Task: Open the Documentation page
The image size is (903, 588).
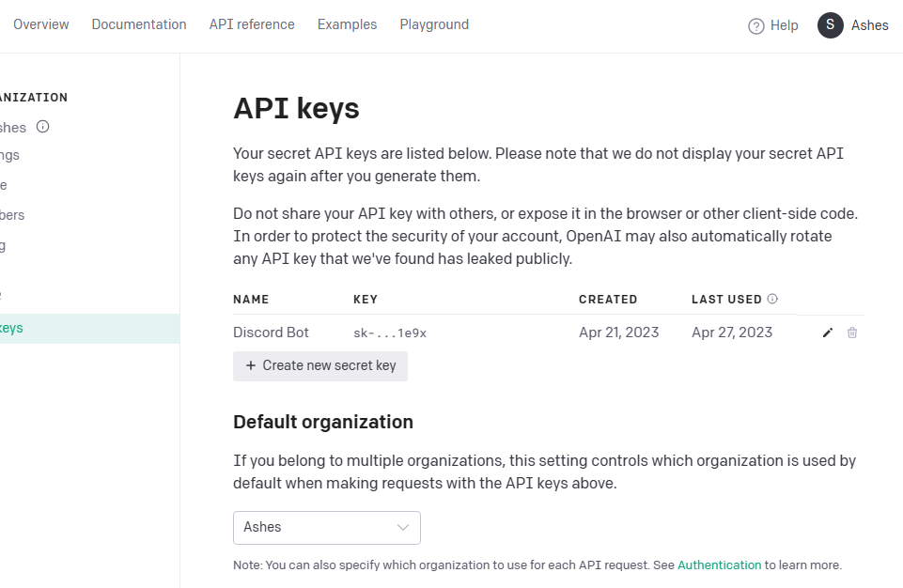Action: pos(138,24)
